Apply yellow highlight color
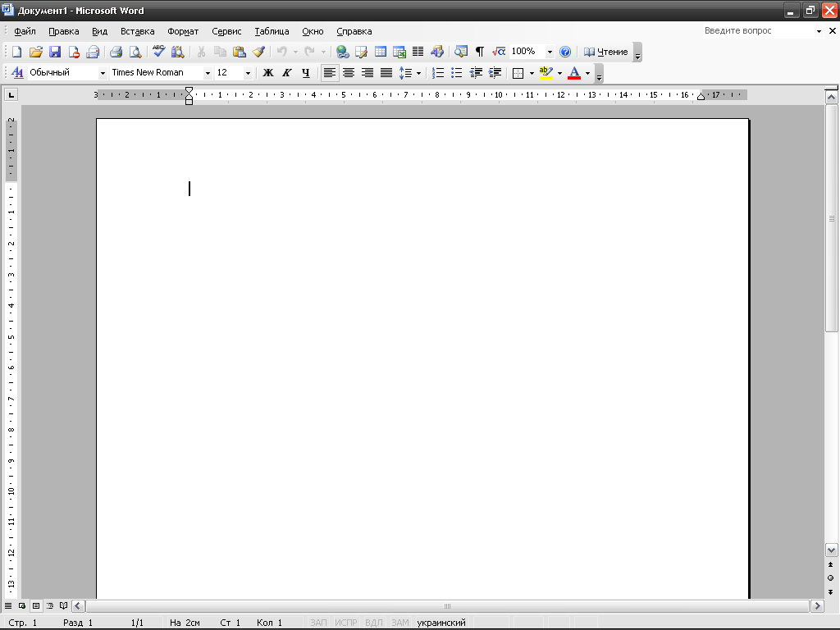Screen dimensions: 840x630 click(x=546, y=73)
